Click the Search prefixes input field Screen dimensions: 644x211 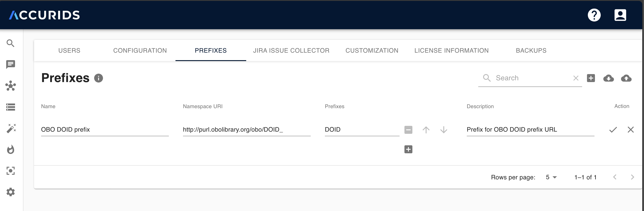pos(532,78)
